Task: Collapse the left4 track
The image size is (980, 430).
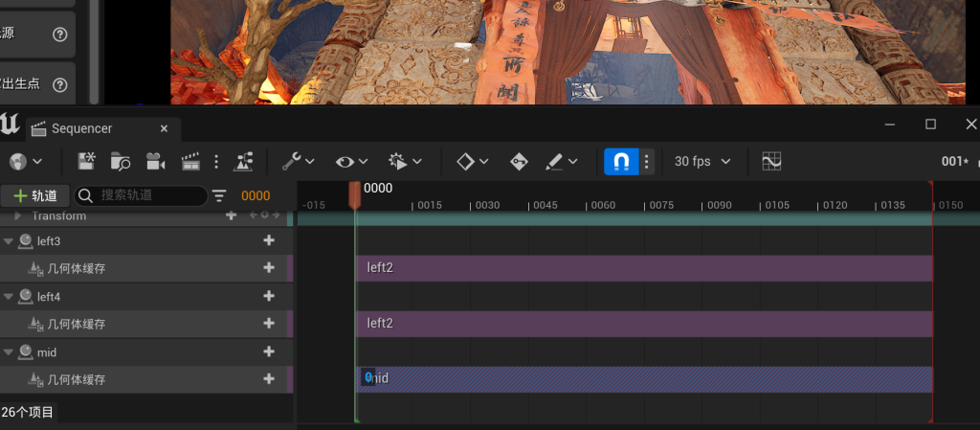Action: click(x=8, y=297)
